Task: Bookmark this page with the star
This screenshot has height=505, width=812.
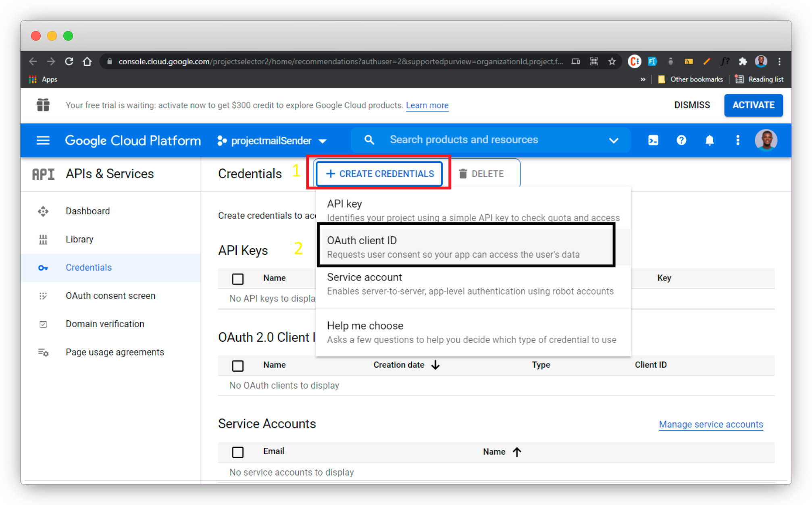Action: coord(612,61)
